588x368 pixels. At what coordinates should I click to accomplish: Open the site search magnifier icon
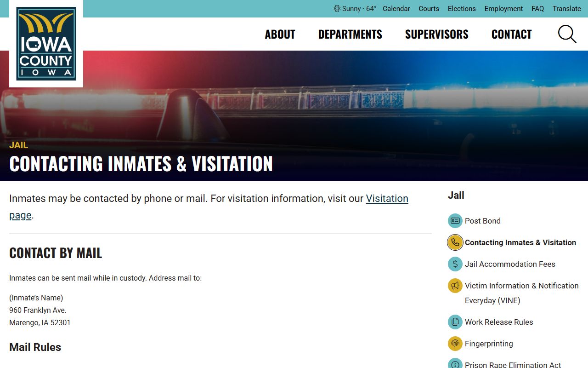click(x=567, y=34)
